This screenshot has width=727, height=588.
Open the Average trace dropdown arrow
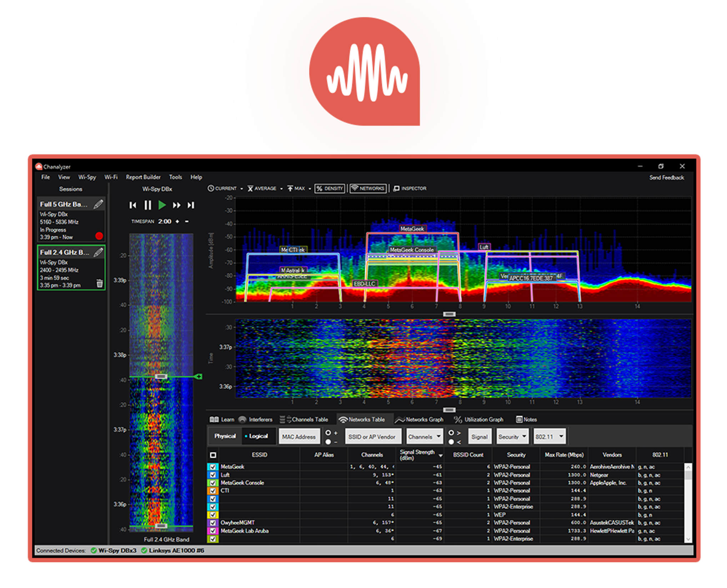coord(281,189)
